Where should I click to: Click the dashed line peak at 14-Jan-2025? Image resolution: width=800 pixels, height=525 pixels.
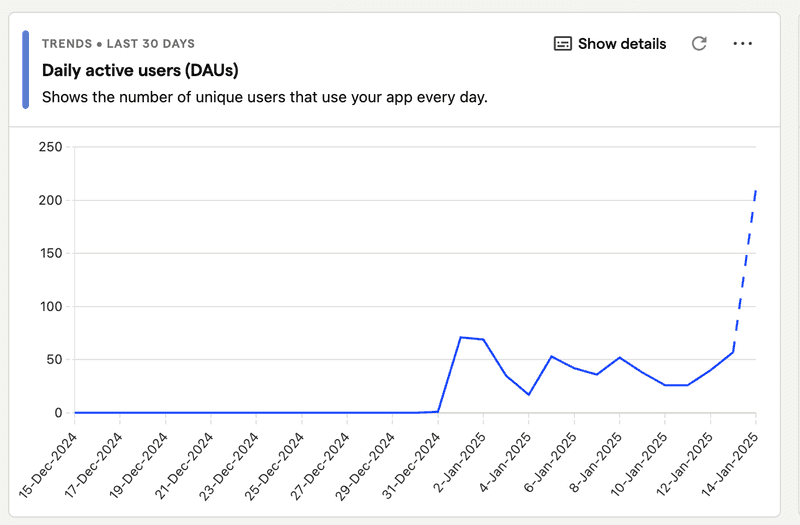[755, 190]
